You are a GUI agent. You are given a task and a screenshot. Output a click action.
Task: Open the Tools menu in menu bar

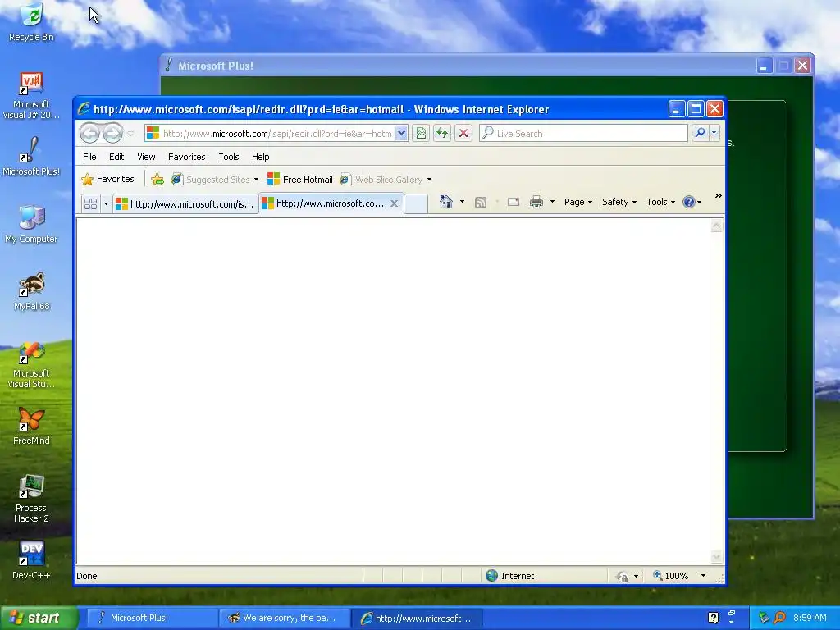(x=229, y=157)
